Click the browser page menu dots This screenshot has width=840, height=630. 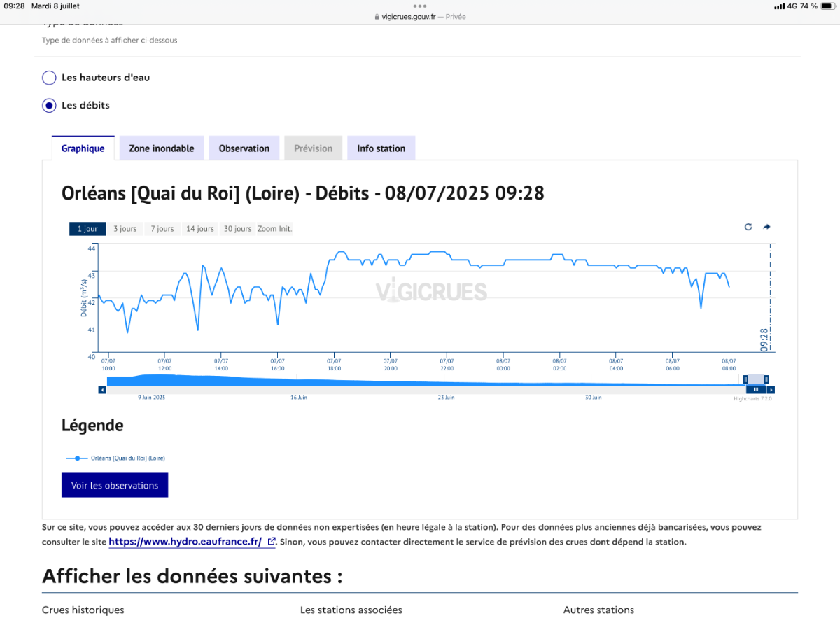point(420,6)
